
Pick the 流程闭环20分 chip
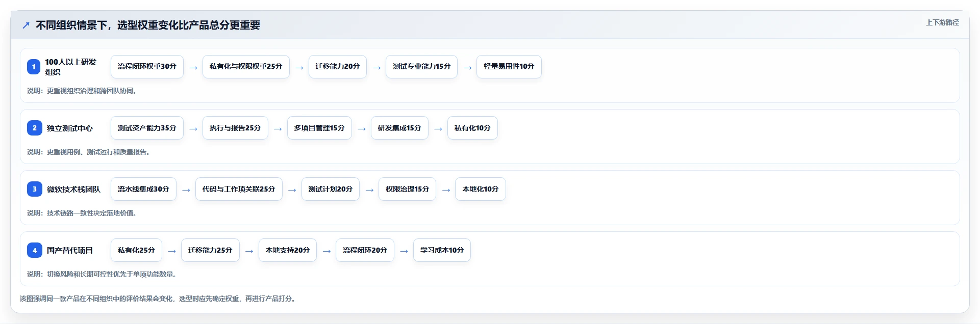(x=365, y=250)
